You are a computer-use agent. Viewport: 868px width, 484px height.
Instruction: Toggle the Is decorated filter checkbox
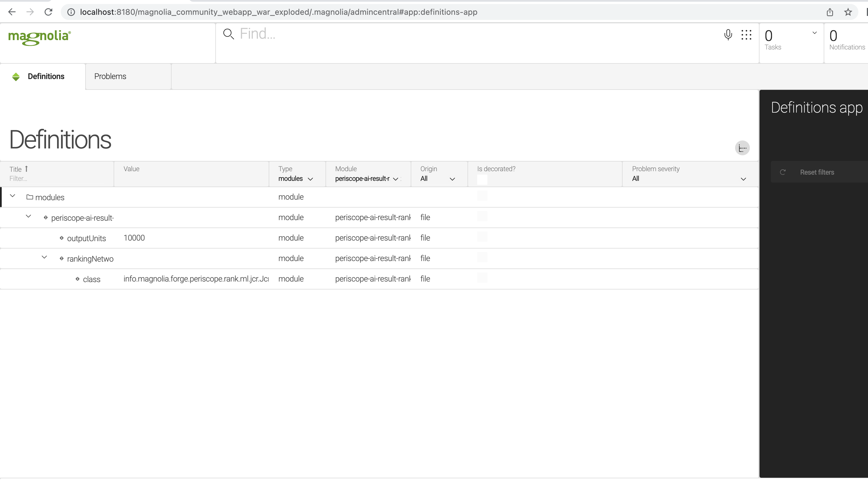(x=482, y=180)
